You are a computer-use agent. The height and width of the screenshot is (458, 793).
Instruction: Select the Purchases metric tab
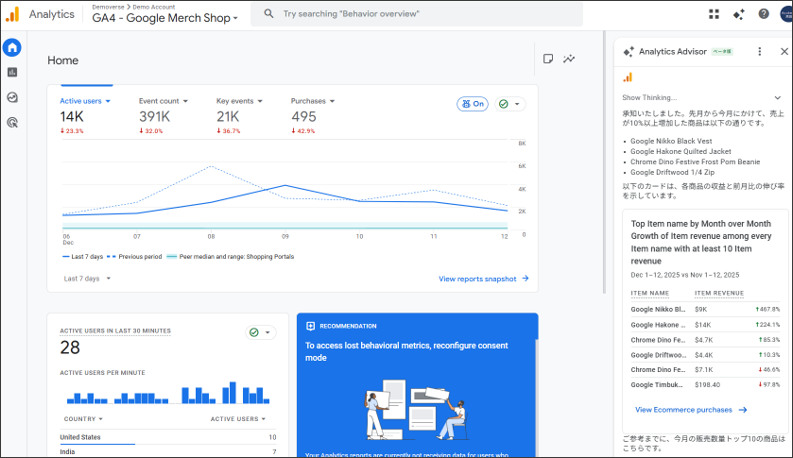point(311,101)
